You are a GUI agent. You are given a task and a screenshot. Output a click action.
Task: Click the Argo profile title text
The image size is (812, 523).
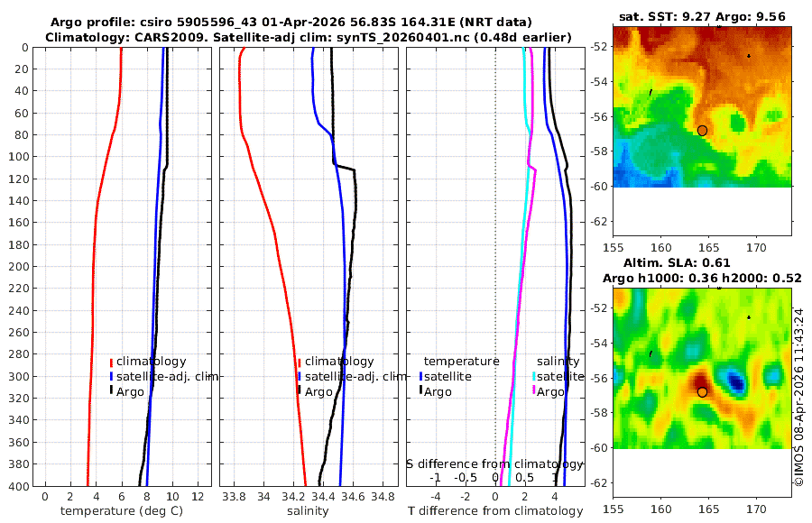(x=291, y=23)
